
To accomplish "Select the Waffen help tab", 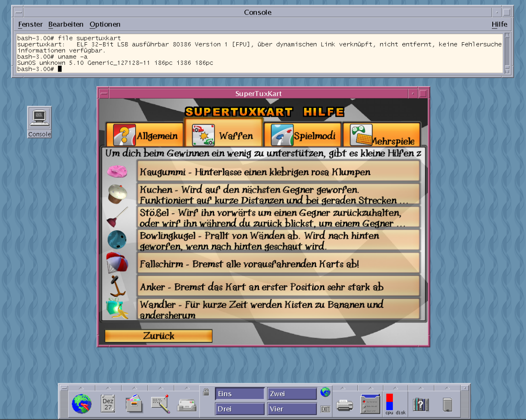I will (x=223, y=133).
